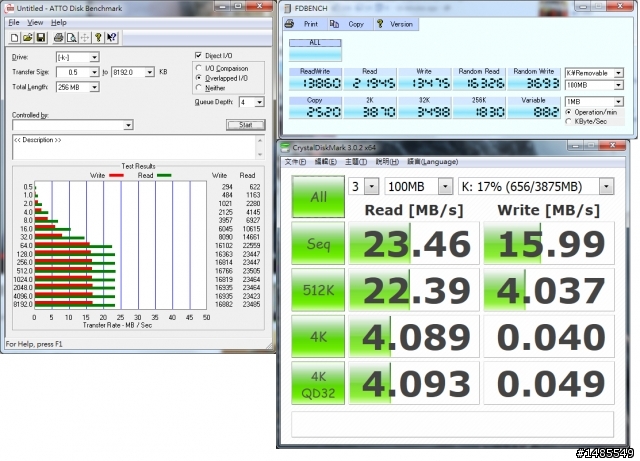
Task: Select KByte/Sec radio in FDBENCH
Action: [x=568, y=121]
